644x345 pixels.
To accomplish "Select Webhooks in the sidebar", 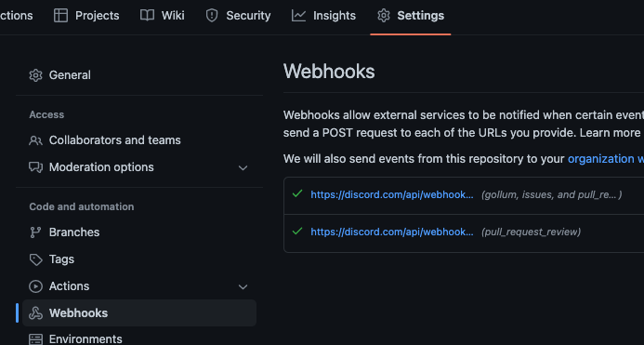I will coord(139,313).
